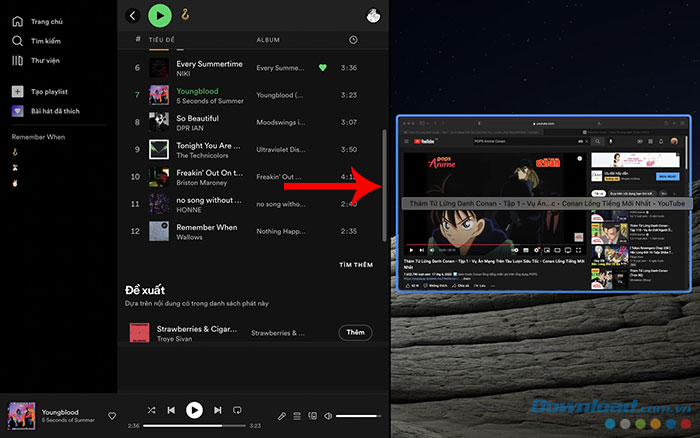700x438 pixels.
Task: Open the lyrics microphone icon
Action: (x=282, y=415)
